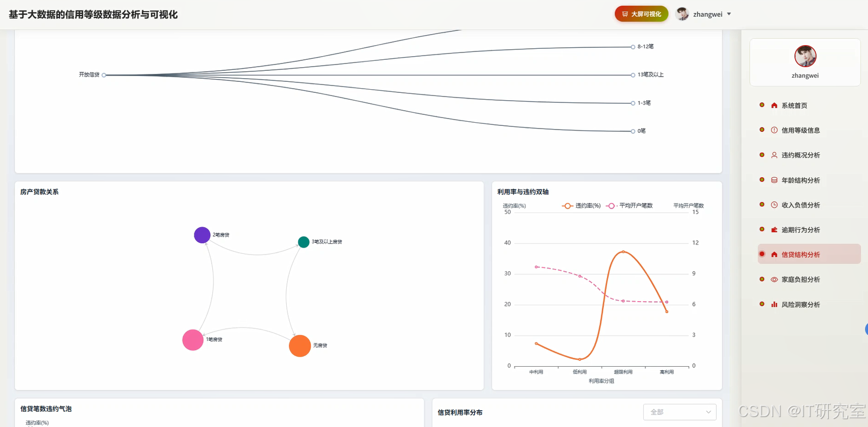The height and width of the screenshot is (427, 868).
Task: Click the eye icon beside 家庭负担分析
Action: [x=774, y=280]
